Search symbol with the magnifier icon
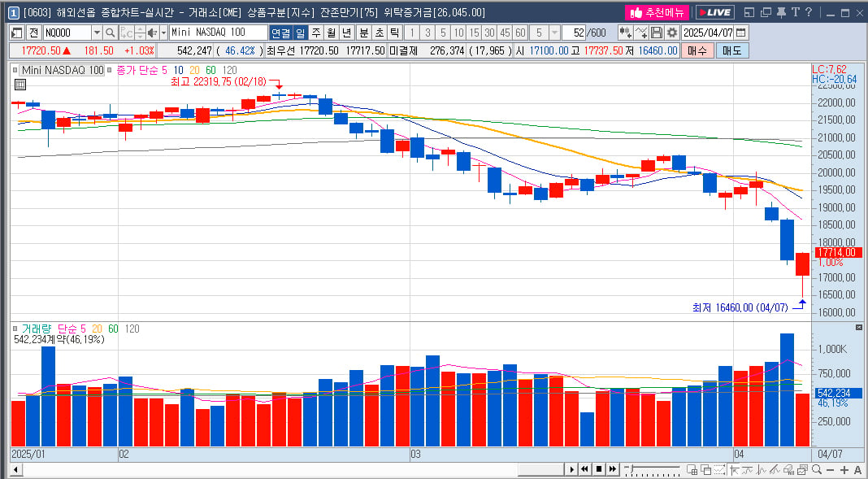Image resolution: width=868 pixels, height=479 pixels. point(111,33)
